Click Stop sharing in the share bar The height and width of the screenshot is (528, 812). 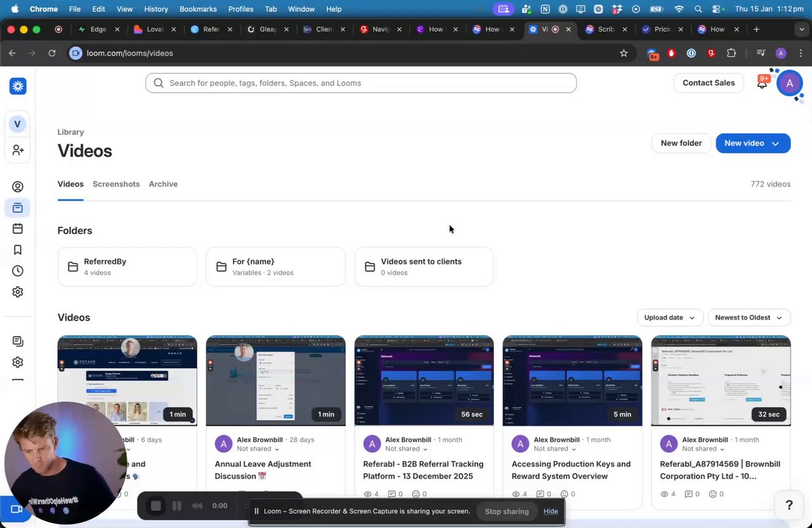[x=507, y=511]
